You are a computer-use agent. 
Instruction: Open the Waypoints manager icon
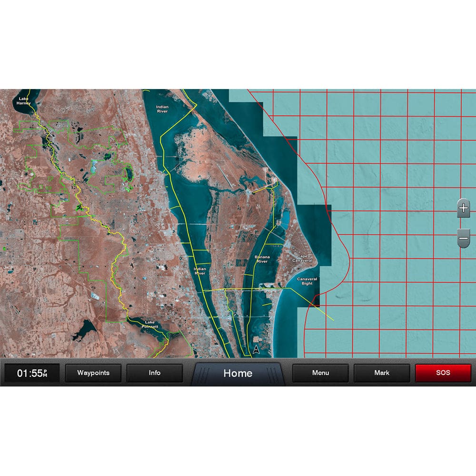pos(94,373)
